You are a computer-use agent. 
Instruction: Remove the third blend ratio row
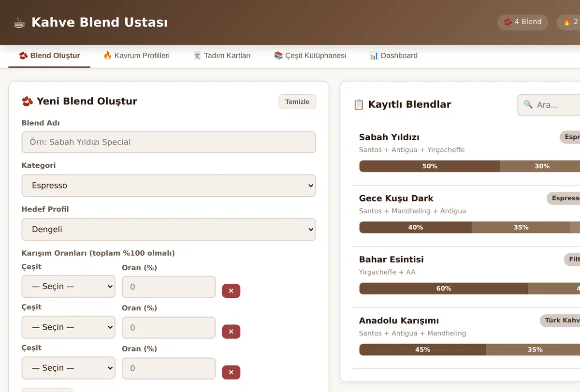(x=231, y=372)
